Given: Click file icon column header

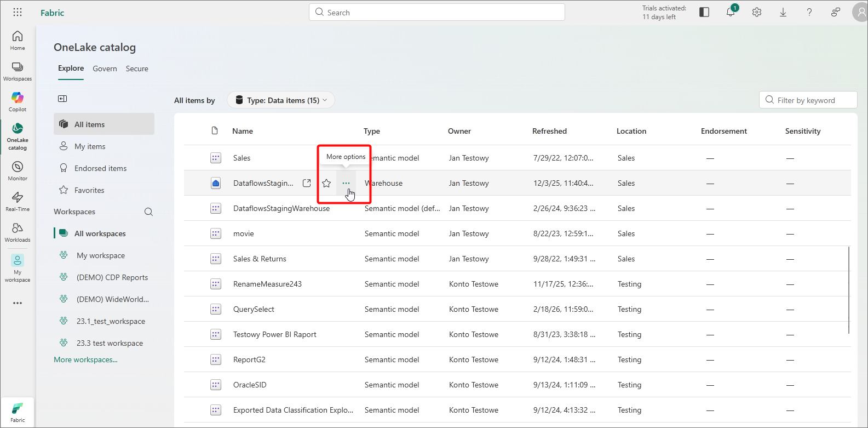Looking at the screenshot, I should (x=215, y=130).
